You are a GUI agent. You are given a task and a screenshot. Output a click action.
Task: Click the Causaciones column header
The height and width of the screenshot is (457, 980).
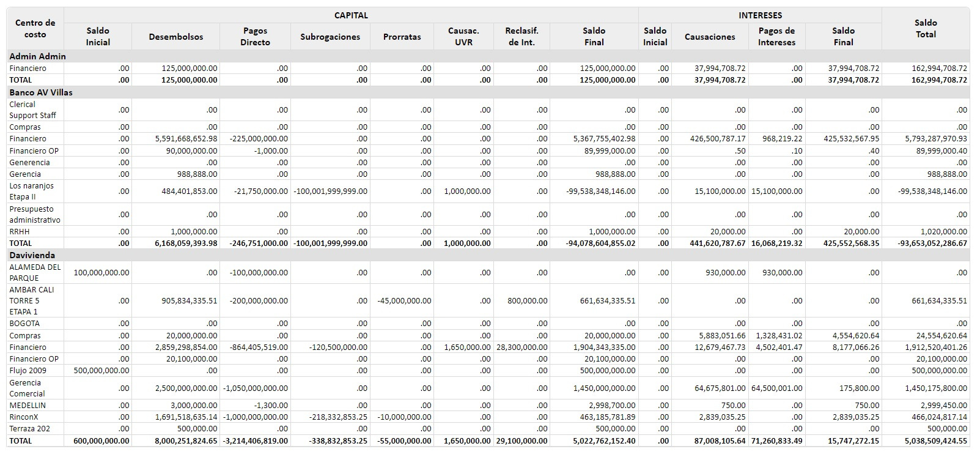pyautogui.click(x=710, y=37)
